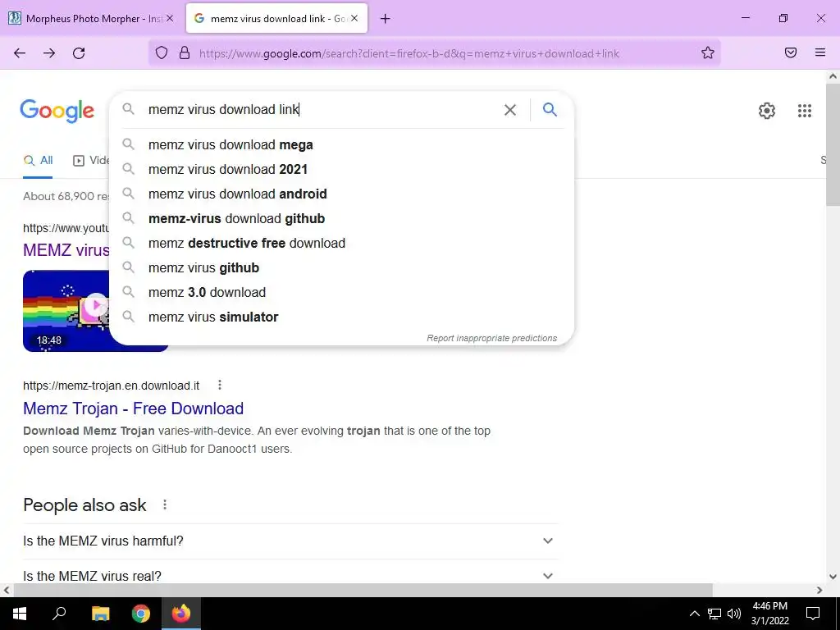Submit search with blue magnifier button

(550, 109)
